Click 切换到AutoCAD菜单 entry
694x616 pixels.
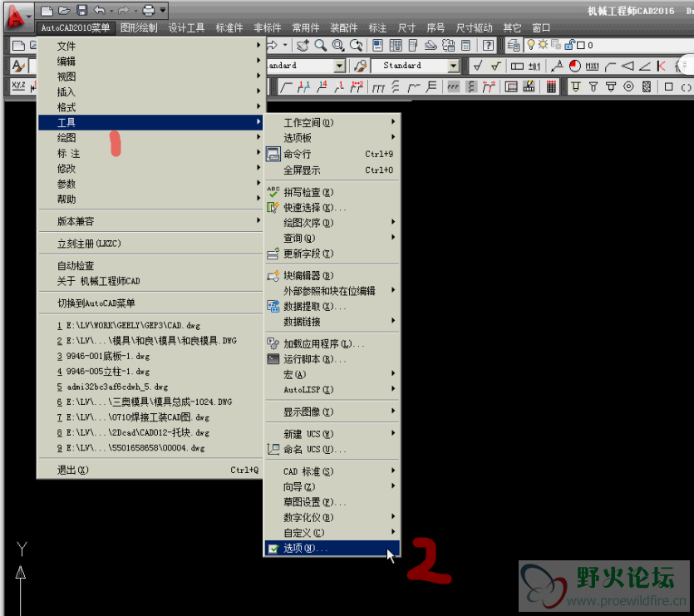150,303
